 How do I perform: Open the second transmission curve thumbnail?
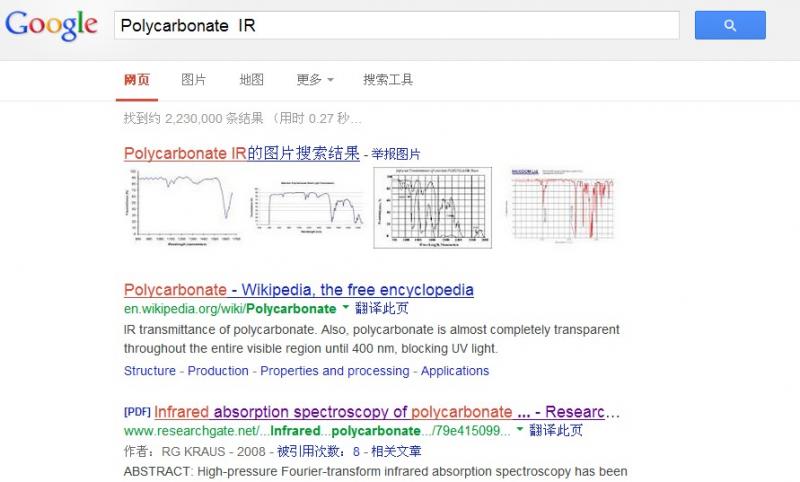[308, 208]
